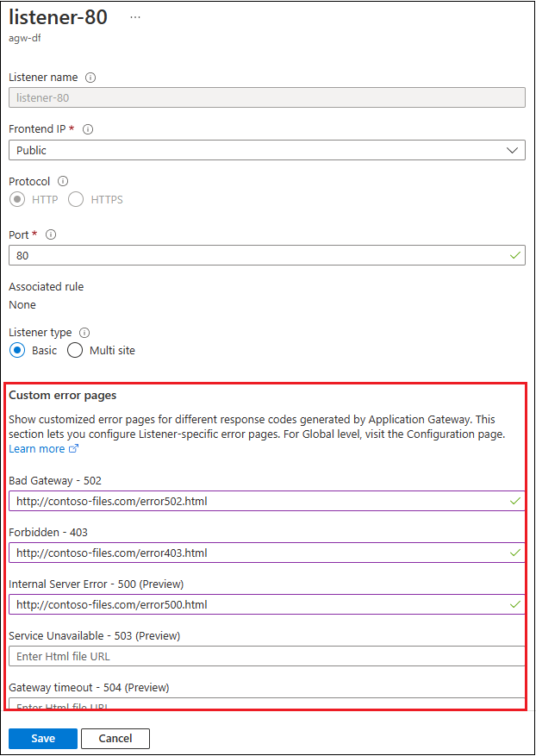This screenshot has width=536, height=756.
Task: Show info tooltip for Protocol
Action: click(x=63, y=181)
